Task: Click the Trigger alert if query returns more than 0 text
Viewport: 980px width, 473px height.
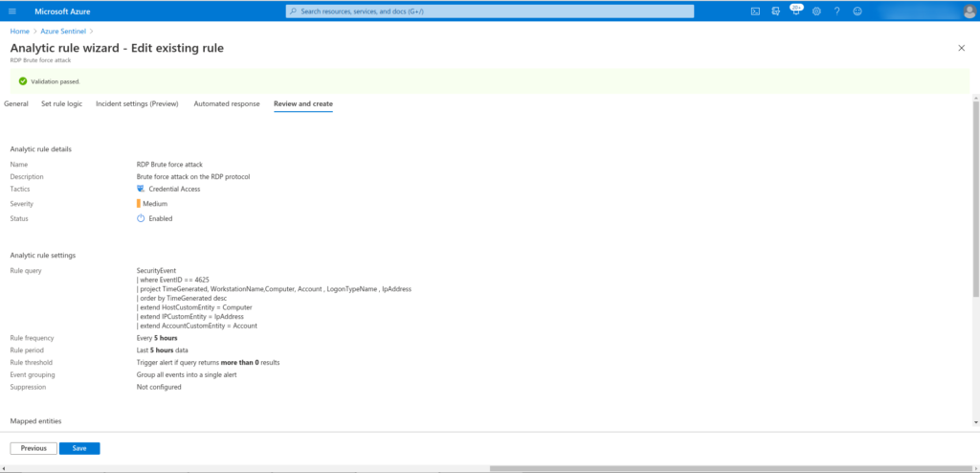Action: click(208, 363)
